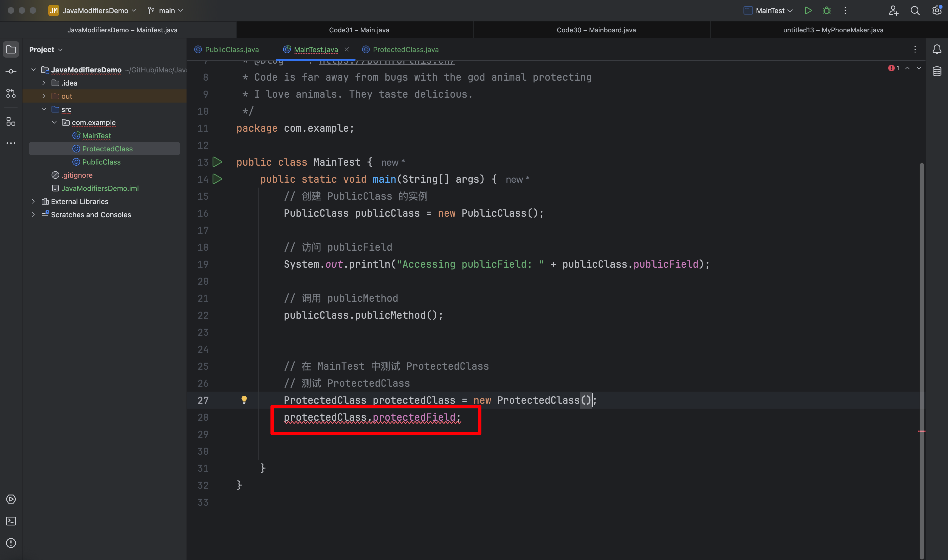The width and height of the screenshot is (948, 560).
Task: Switch to Code31 – Main.java window tab
Action: click(359, 30)
